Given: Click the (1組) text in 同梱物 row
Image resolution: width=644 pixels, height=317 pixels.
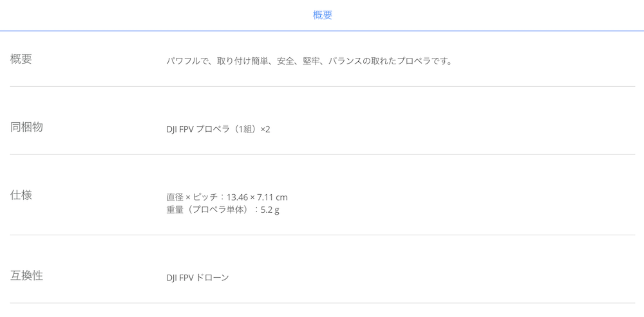Looking at the screenshot, I should (x=245, y=130).
